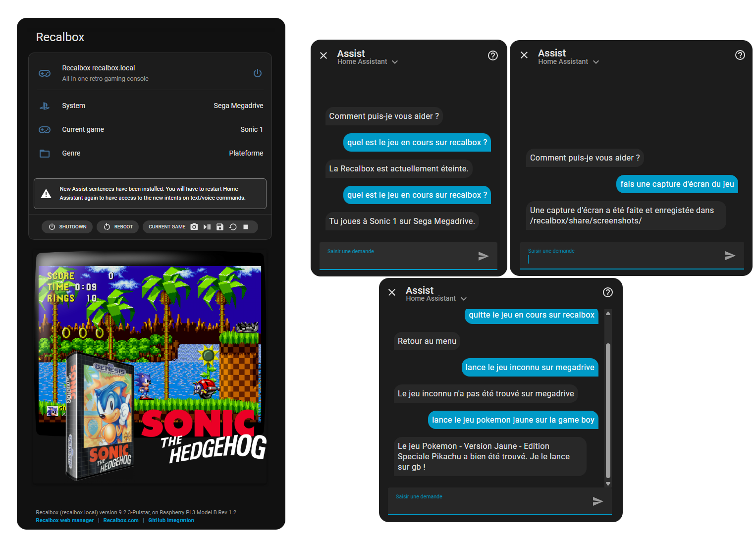
Task: Click the scrollbar down arrow in the bottom Assist chat
Action: [x=608, y=484]
